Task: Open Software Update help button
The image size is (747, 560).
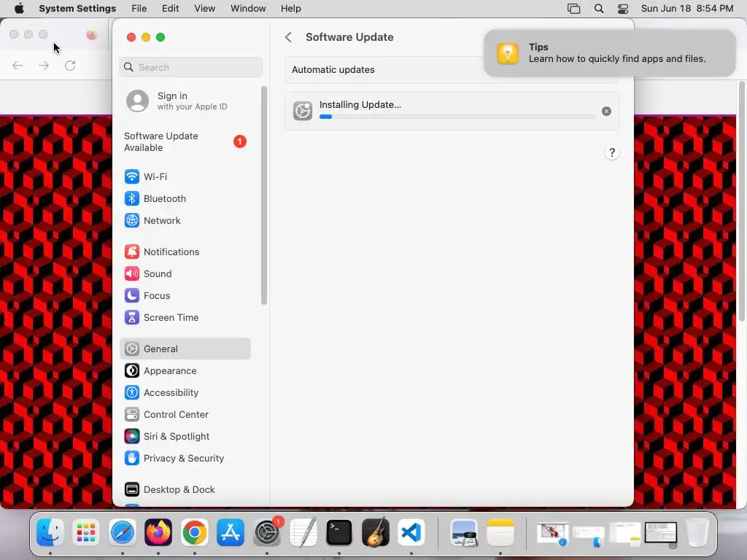Action: pos(612,153)
